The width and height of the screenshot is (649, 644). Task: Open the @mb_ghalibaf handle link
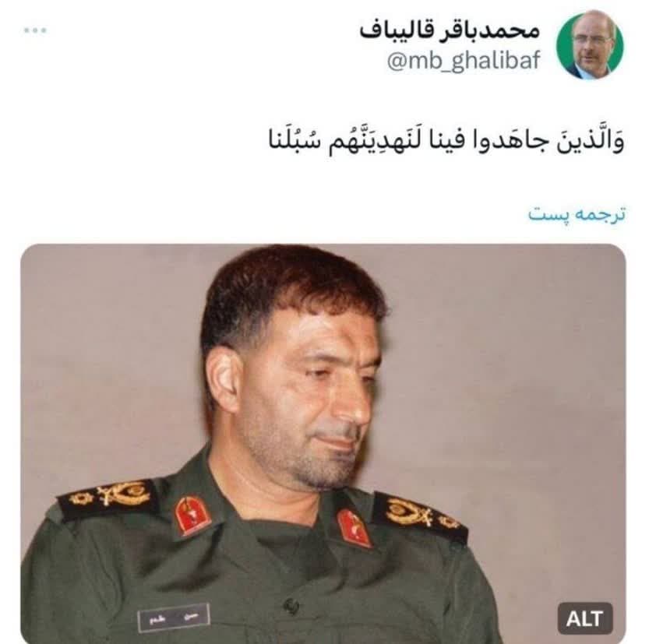click(x=463, y=62)
